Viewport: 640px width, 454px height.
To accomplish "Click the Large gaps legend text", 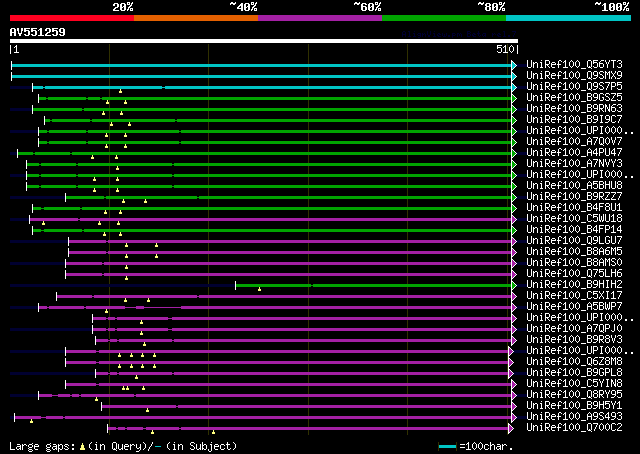I will point(123,446).
